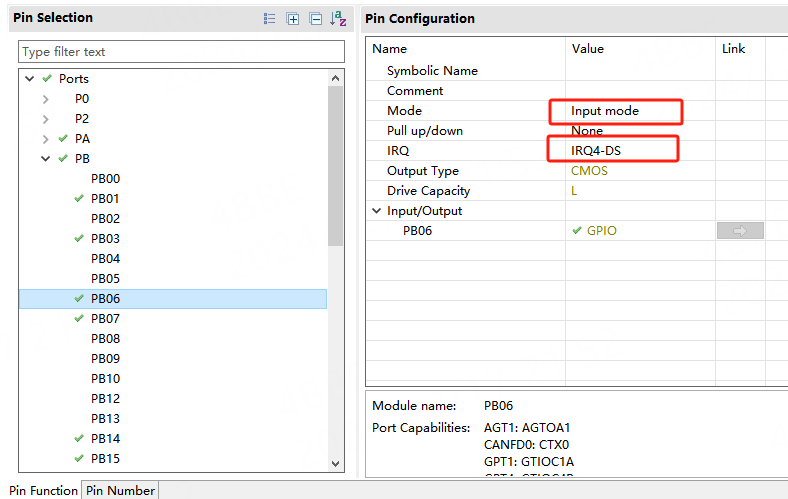The image size is (788, 499).
Task: Click the green checkmark beside PB14
Action: (x=79, y=438)
